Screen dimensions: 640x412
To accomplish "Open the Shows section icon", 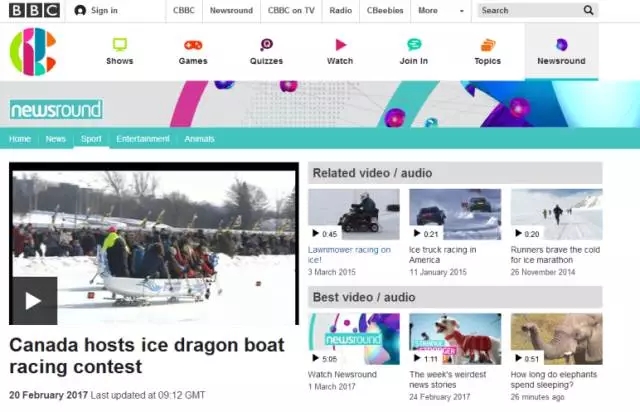I will [120, 45].
